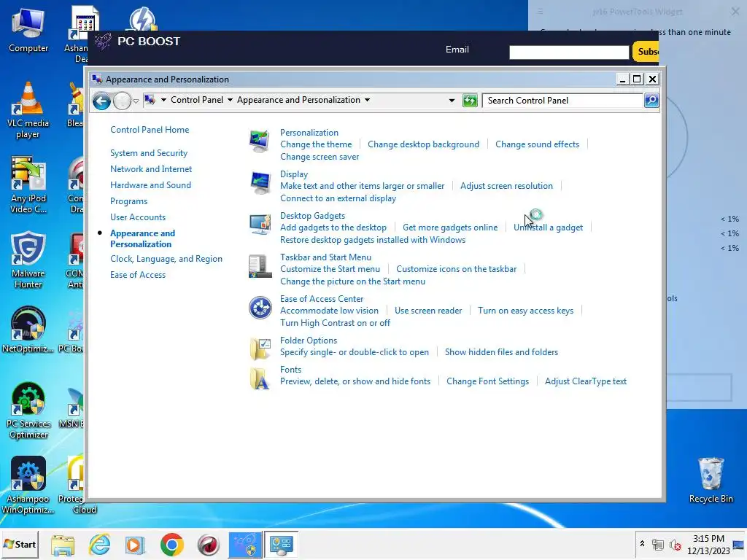This screenshot has height=560, width=747.
Task: Click the volume muted tray icon
Action: [x=675, y=545]
